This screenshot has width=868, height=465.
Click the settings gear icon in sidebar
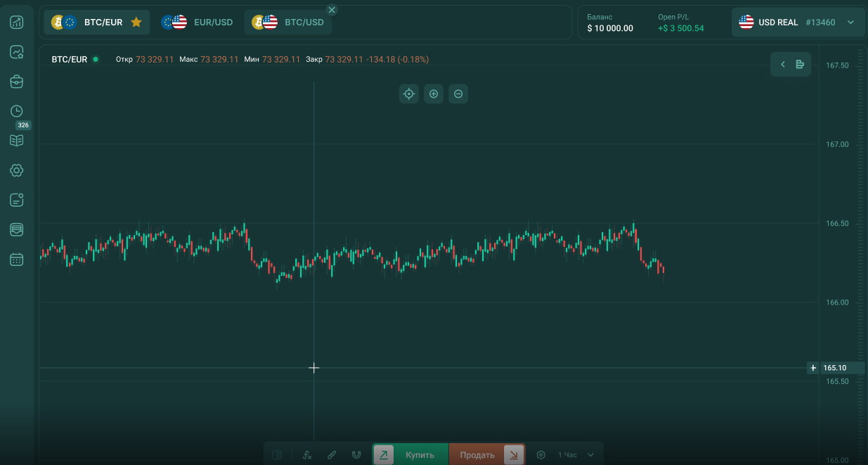tap(17, 170)
